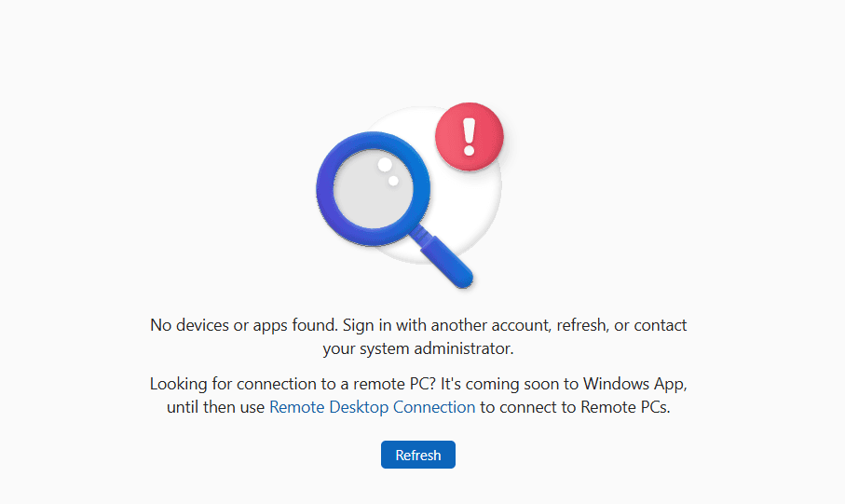
Task: Click the "to connect to Remote PCs" text
Action: pos(575,407)
